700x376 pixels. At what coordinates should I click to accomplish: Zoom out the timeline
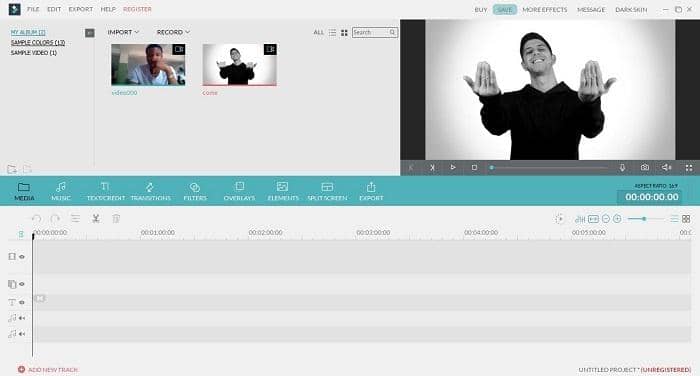606,219
